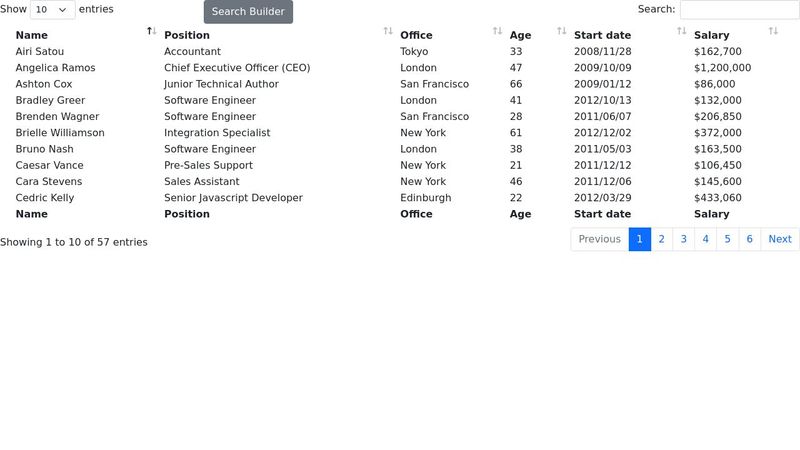Click the Next pagination button
Image resolution: width=800 pixels, height=450 pixels.
point(780,239)
